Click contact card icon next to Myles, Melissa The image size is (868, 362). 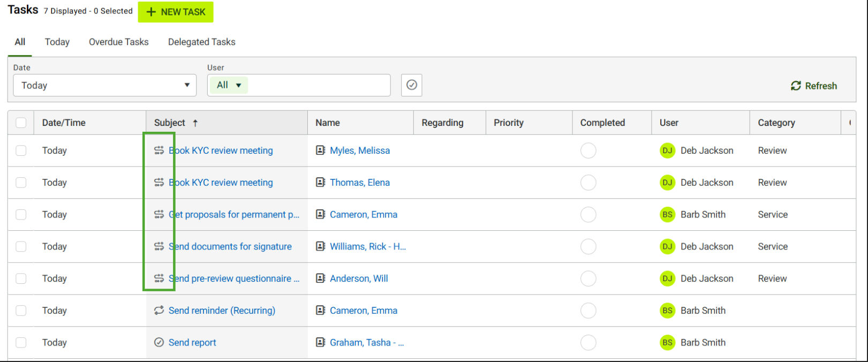coord(320,150)
